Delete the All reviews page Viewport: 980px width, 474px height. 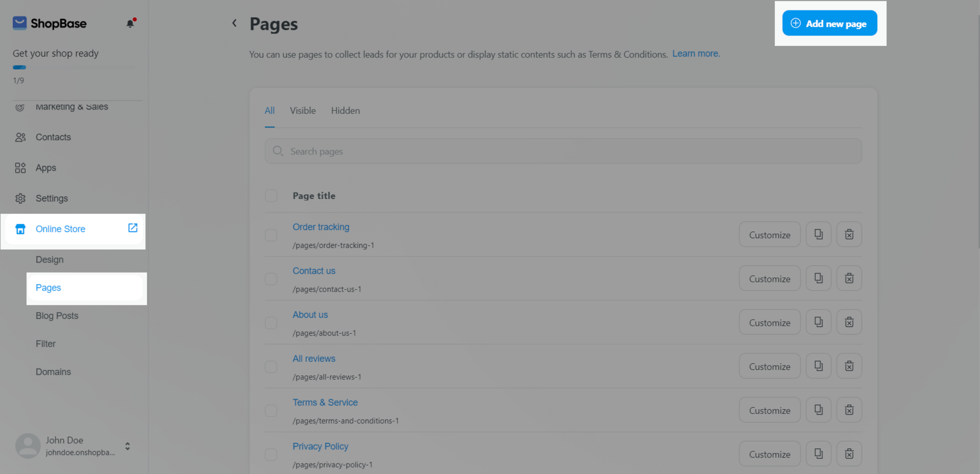coord(849,366)
